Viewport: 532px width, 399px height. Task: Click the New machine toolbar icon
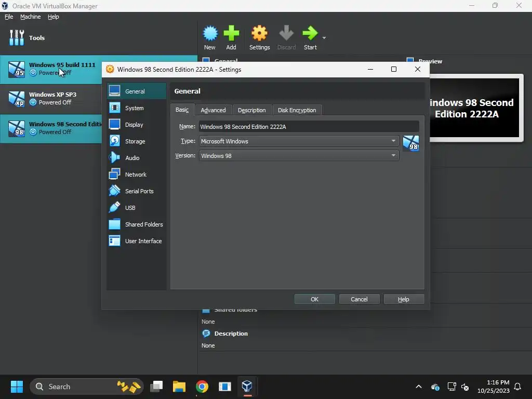[210, 33]
